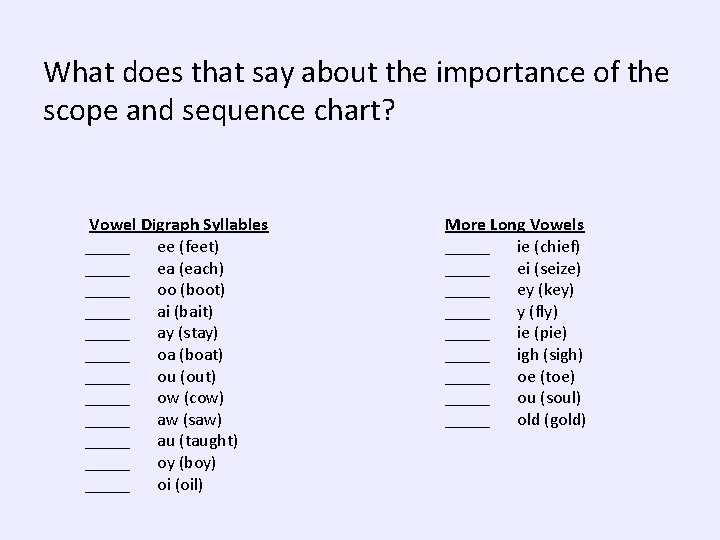Select the 'ei (seize)' entry
The width and height of the screenshot is (720, 540).
click(549, 268)
